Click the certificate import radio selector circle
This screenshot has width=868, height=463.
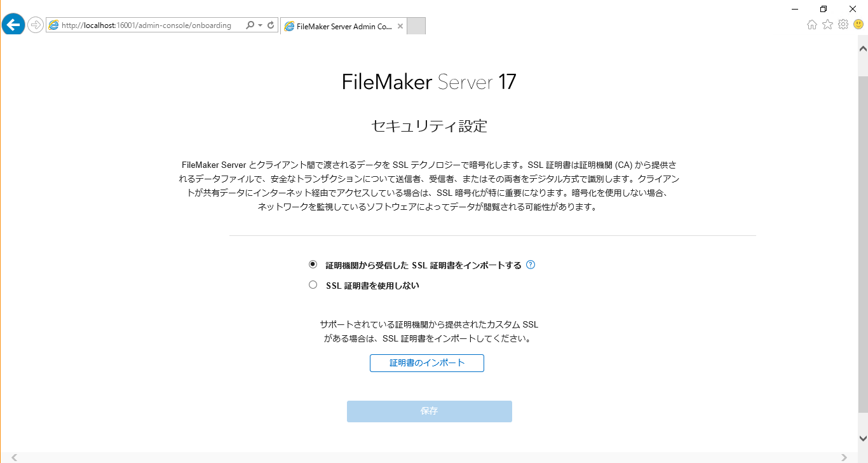pyautogui.click(x=312, y=264)
